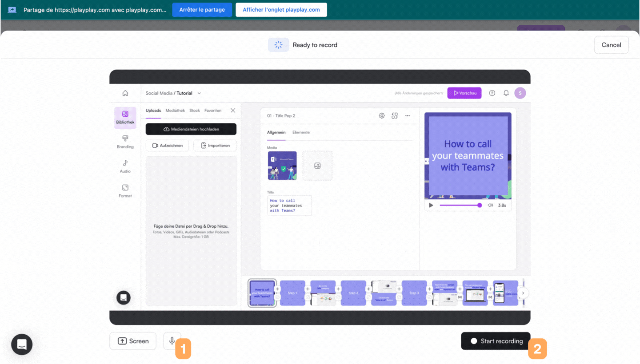640x364 pixels.
Task: Mute the preview volume icon
Action: (490, 205)
